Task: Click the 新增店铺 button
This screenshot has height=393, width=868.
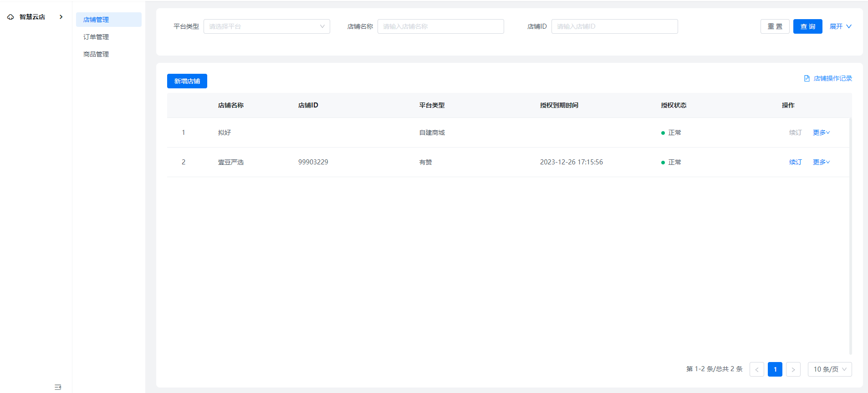Action: tap(187, 81)
